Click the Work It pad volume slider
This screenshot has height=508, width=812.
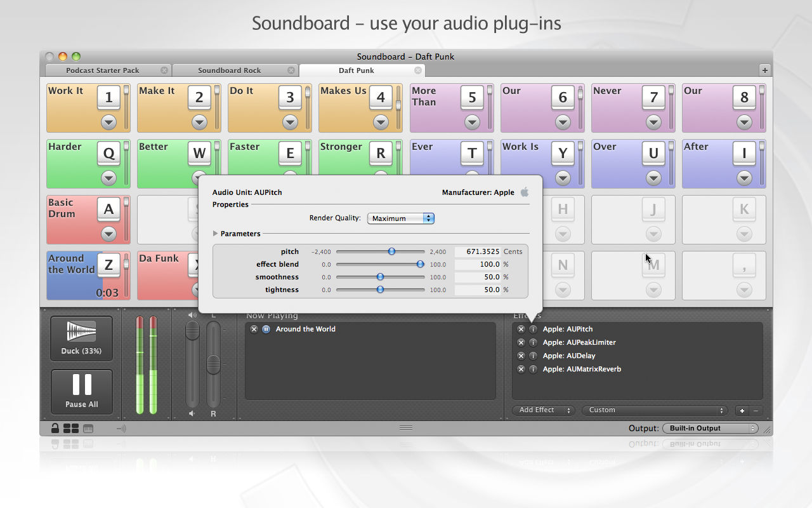click(126, 107)
